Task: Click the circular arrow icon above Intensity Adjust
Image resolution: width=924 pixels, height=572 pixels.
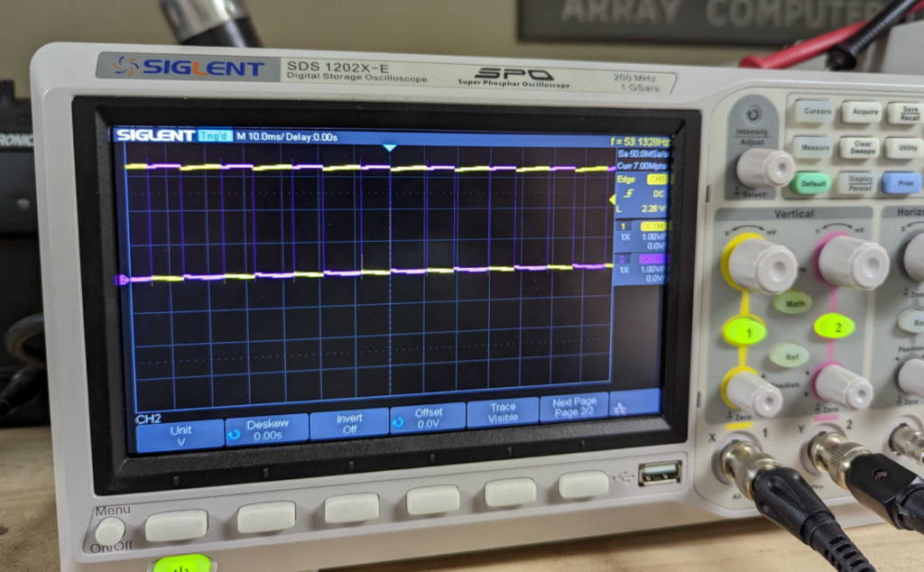Action: [x=753, y=115]
